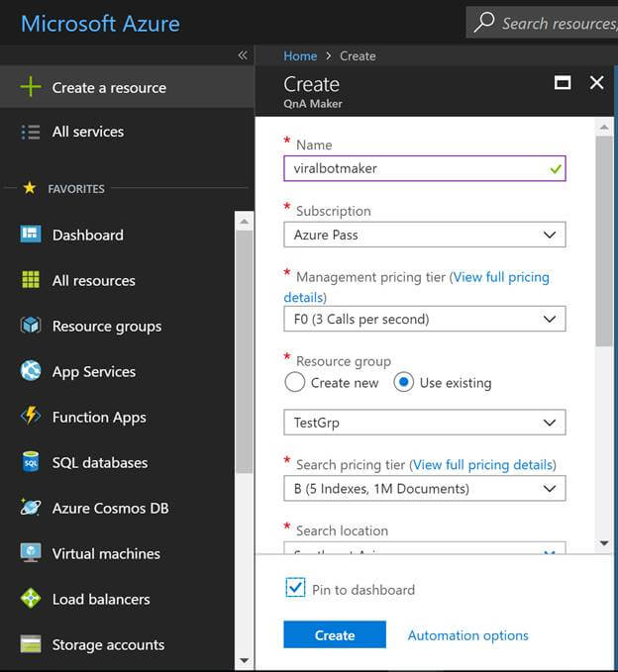The image size is (618, 672).
Task: Open the Resource groups cube icon
Action: coord(31,326)
